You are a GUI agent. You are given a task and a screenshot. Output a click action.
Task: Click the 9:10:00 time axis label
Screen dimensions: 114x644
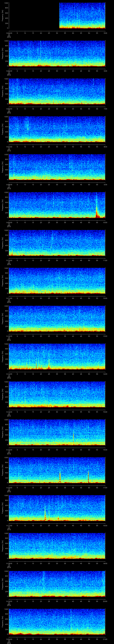pos(9,260)
